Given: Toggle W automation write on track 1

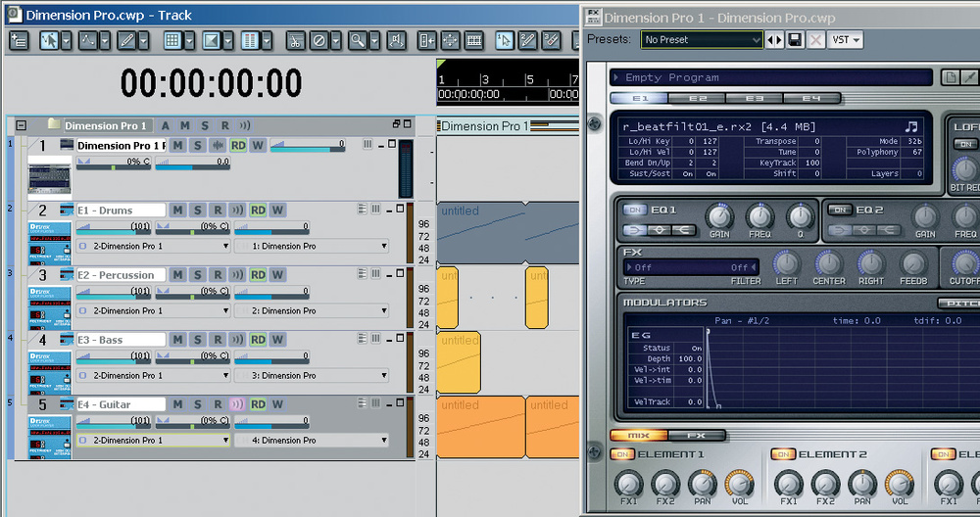Looking at the screenshot, I should click(x=258, y=146).
